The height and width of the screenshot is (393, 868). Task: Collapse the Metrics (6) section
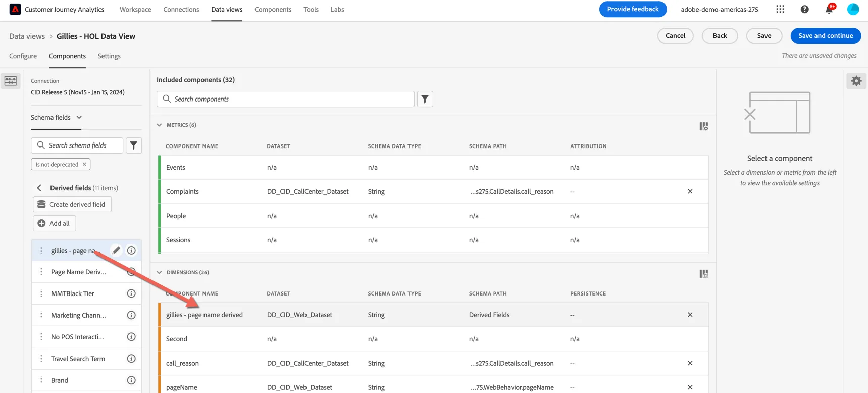(160, 125)
